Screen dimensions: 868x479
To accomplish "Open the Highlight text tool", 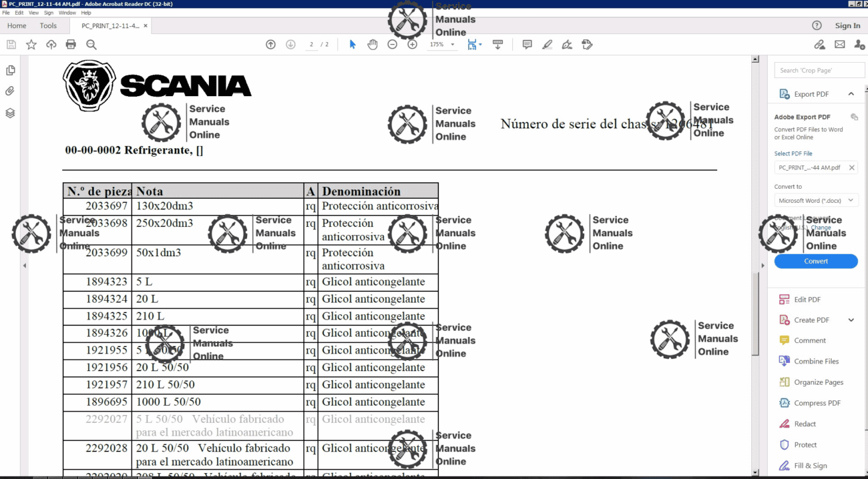I will click(x=547, y=44).
